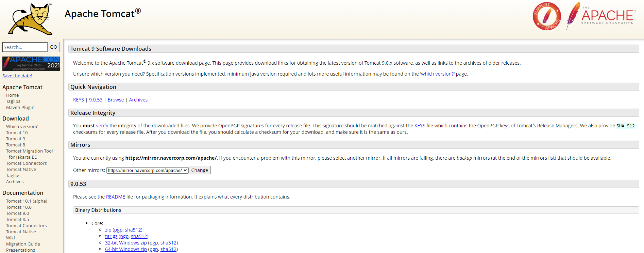644x253 pixels.
Task: Open the Presentations sidebar link
Action: click(21, 250)
